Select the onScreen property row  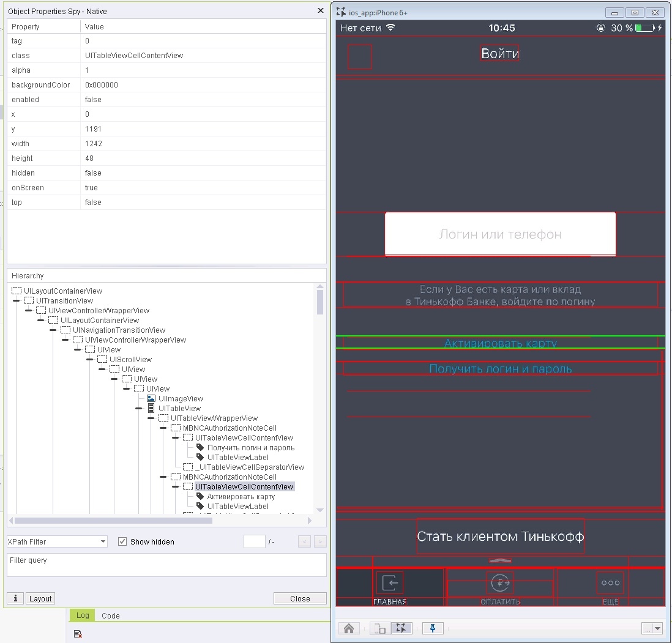coord(166,188)
